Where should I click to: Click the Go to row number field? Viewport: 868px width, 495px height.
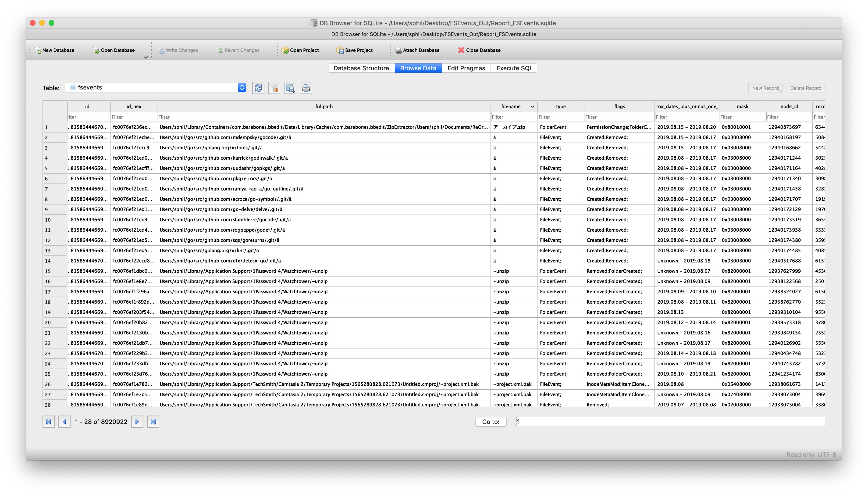point(670,422)
